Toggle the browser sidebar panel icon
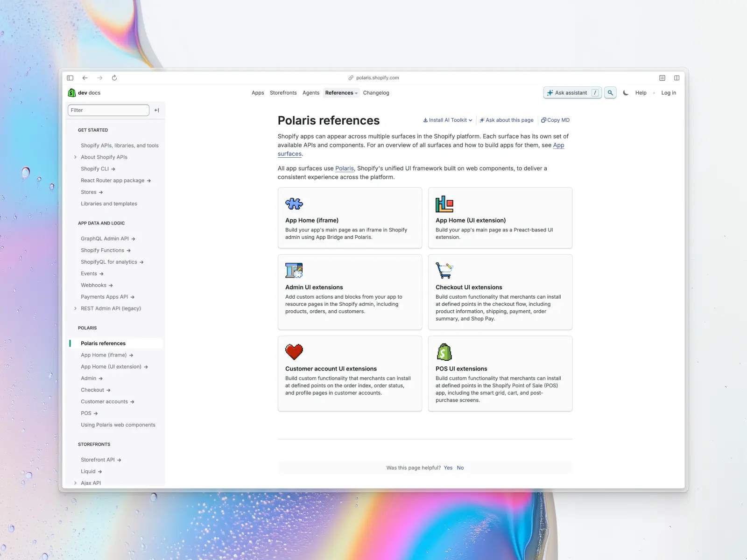The image size is (747, 560). (70, 78)
